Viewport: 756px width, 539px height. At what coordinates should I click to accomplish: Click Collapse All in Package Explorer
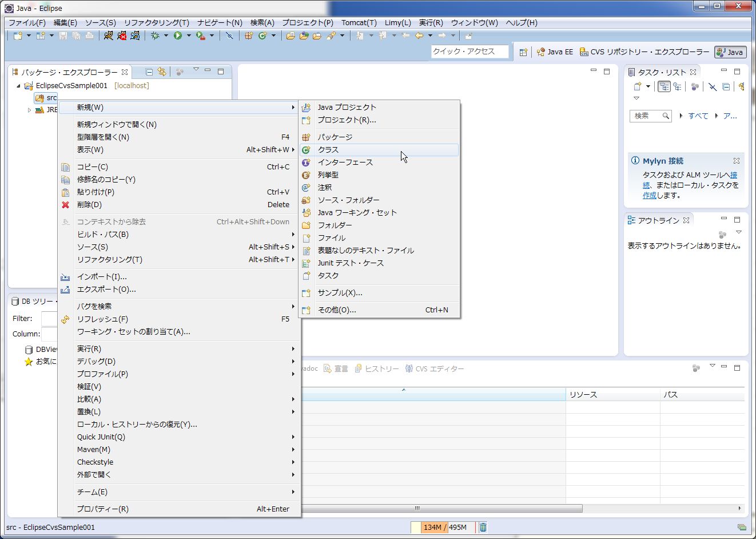click(x=149, y=72)
